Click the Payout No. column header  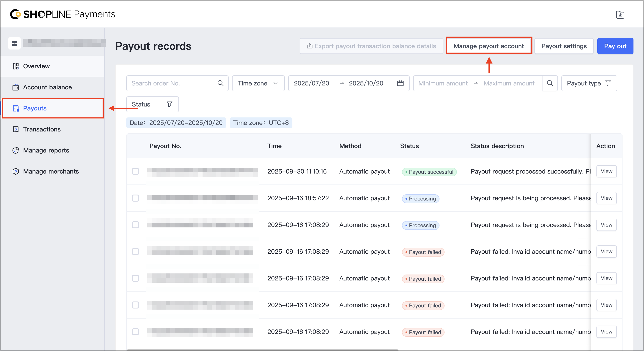click(165, 146)
